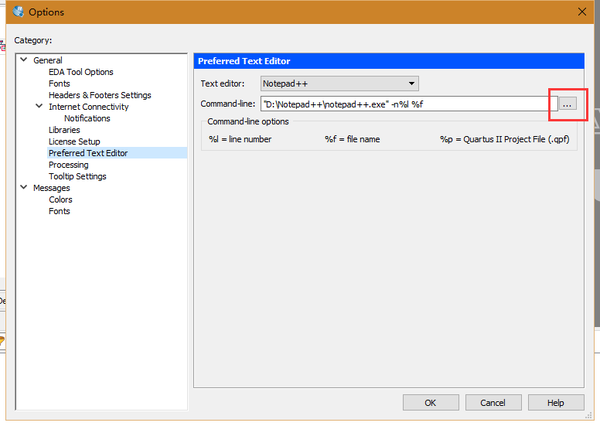This screenshot has height=426, width=600.
Task: Click the "%l = line number" text
Action: click(240, 139)
